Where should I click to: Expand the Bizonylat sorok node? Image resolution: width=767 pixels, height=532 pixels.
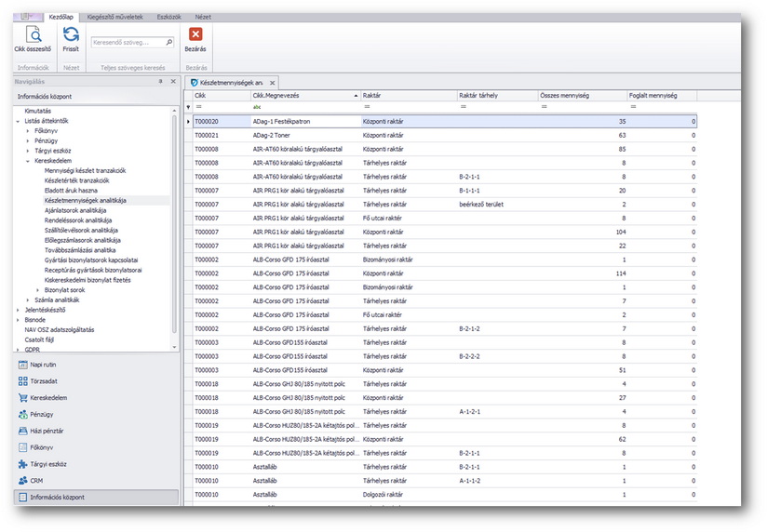(x=37, y=290)
